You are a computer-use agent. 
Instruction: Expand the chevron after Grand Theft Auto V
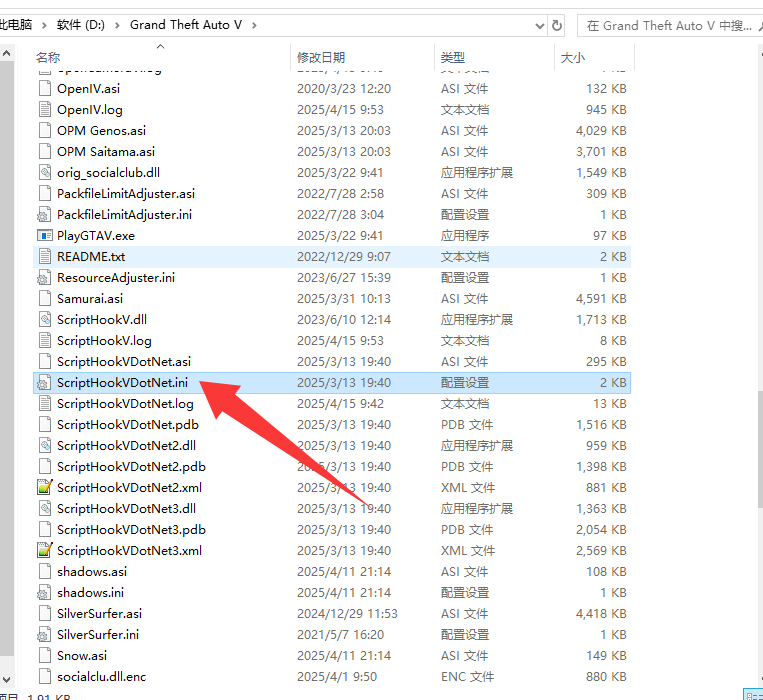click(x=254, y=25)
